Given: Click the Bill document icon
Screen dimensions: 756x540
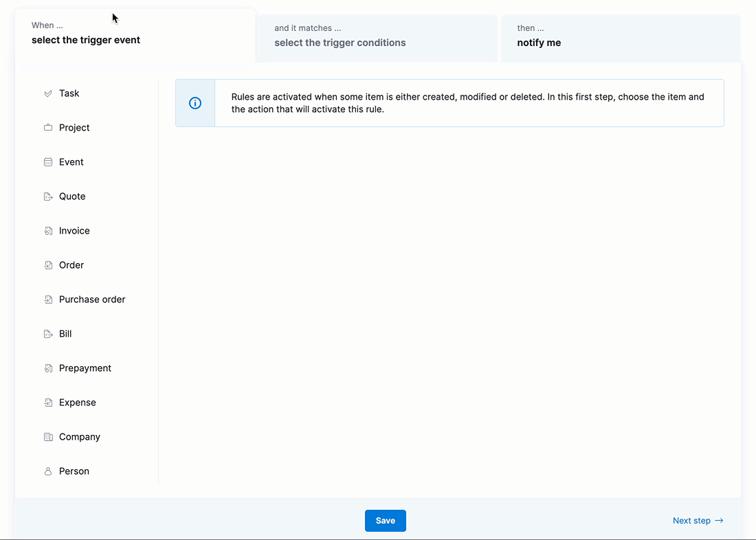Looking at the screenshot, I should point(47,334).
